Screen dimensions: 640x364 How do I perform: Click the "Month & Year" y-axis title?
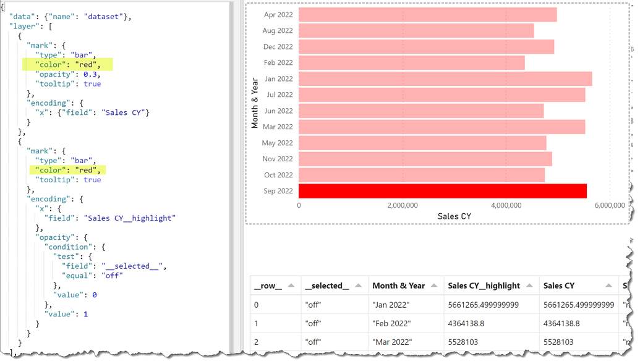(255, 103)
